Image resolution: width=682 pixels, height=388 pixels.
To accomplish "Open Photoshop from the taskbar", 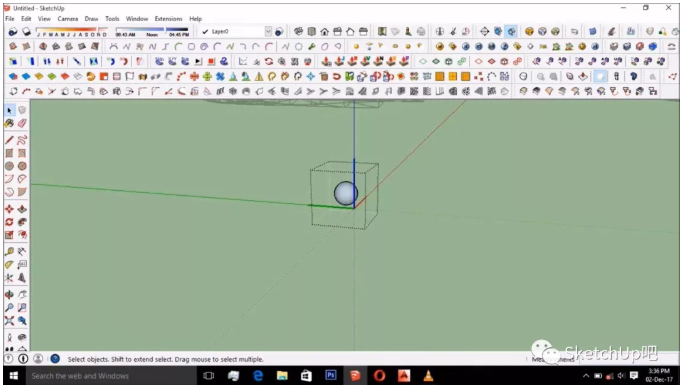I will (x=331, y=375).
